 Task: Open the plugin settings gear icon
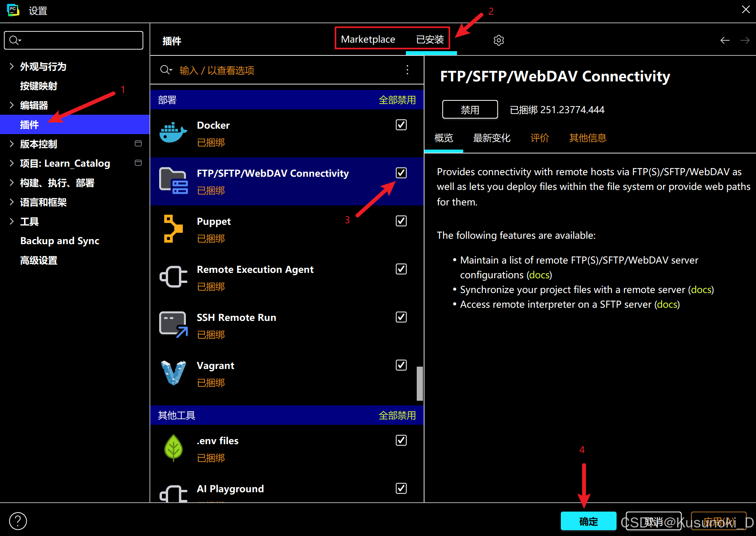coord(498,40)
